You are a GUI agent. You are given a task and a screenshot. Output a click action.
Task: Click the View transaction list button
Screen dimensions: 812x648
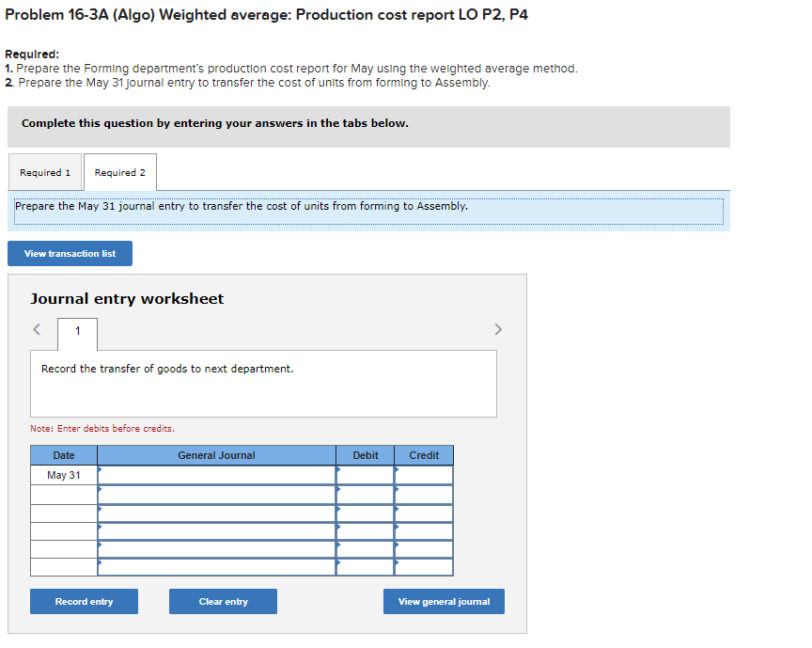[x=69, y=253]
